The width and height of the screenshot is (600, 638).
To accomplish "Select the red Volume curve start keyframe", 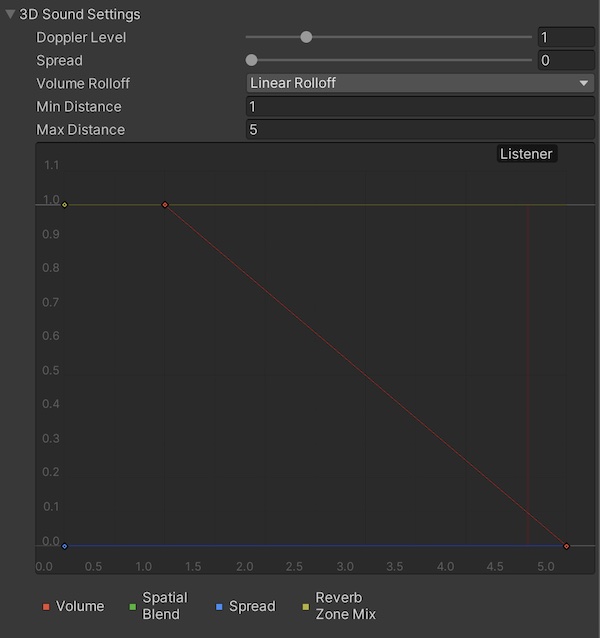I will (165, 205).
